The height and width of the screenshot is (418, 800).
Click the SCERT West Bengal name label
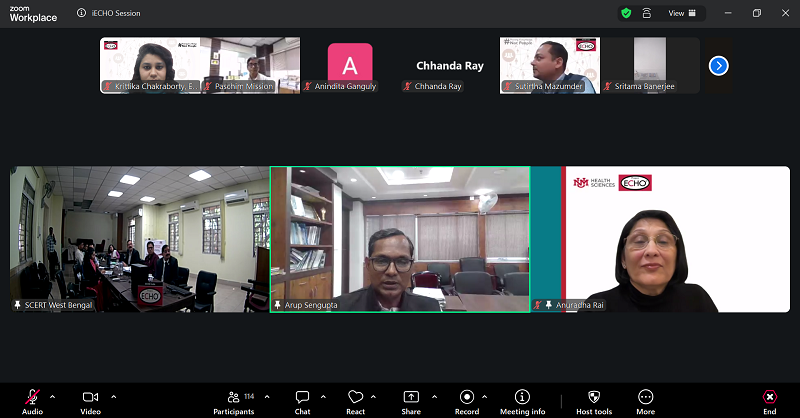[x=58, y=305]
